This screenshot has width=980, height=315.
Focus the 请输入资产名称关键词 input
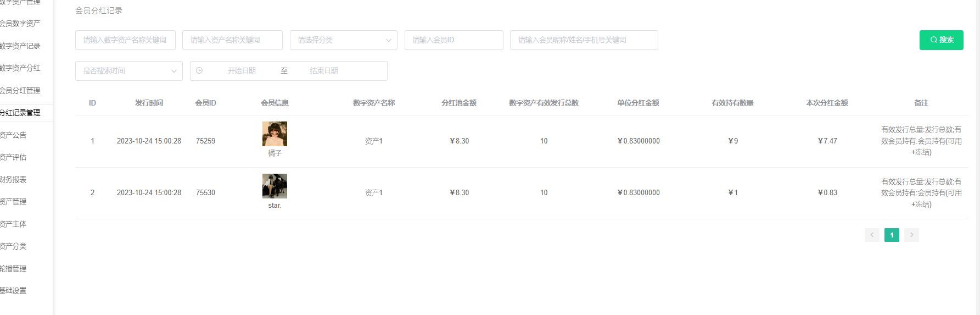click(232, 40)
